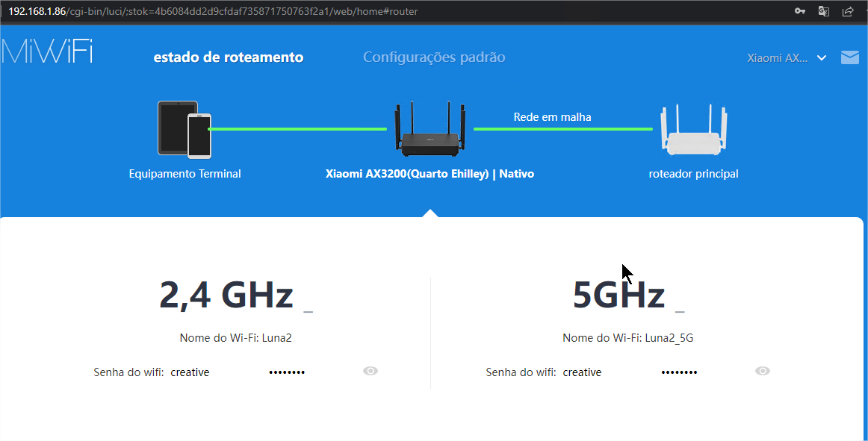The width and height of the screenshot is (868, 441).
Task: Show the Luna2_5G network password
Action: [x=762, y=370]
